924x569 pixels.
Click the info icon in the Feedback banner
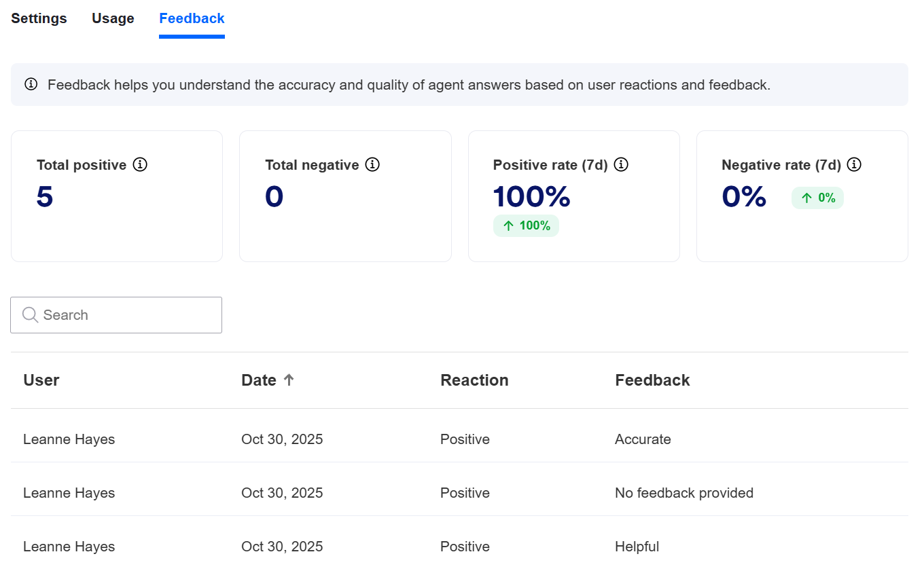tap(31, 84)
